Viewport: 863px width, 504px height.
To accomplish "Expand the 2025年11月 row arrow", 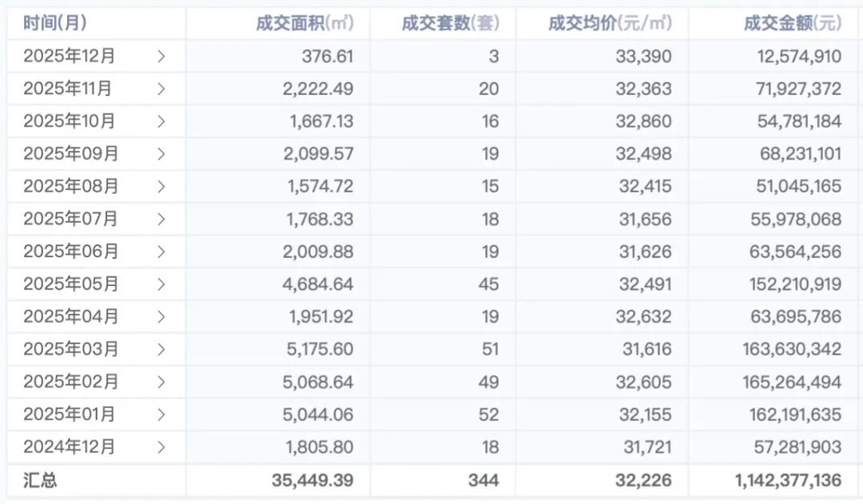I will tap(161, 89).
